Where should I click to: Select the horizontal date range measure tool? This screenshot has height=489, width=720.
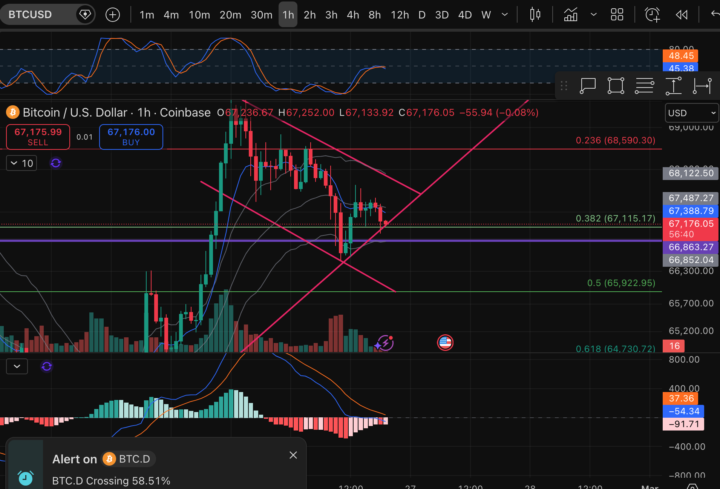click(703, 86)
